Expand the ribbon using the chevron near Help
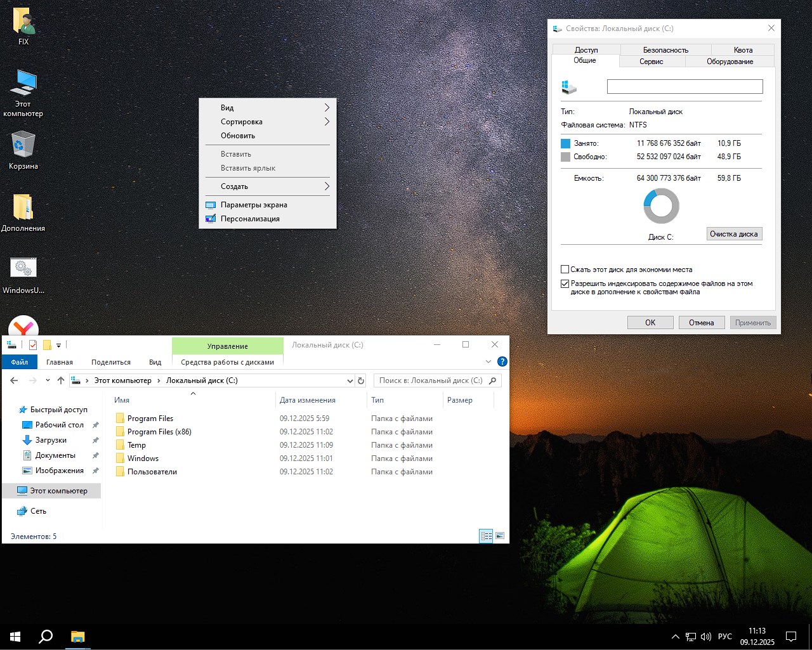812x650 pixels. pos(488,361)
